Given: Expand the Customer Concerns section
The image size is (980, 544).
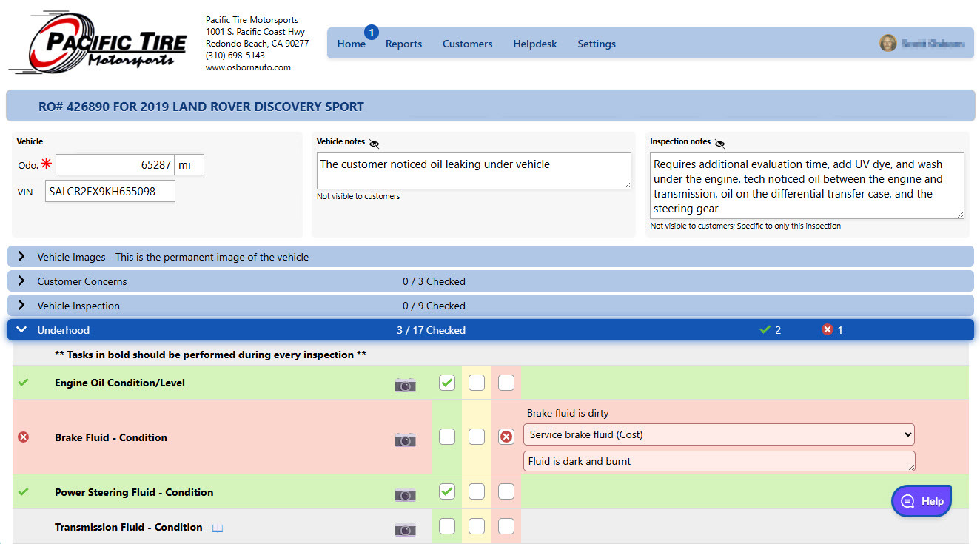Looking at the screenshot, I should pyautogui.click(x=21, y=281).
